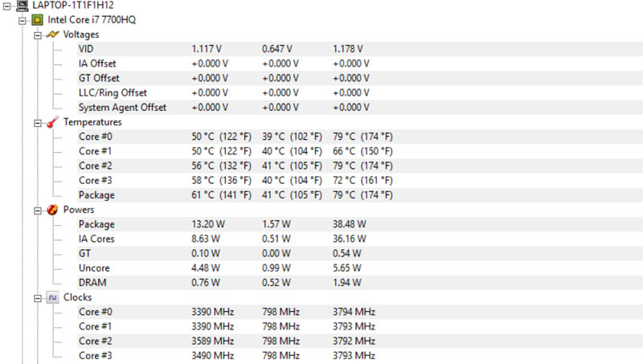The width and height of the screenshot is (643, 364).
Task: Click the laptop computer icon beside LAPTOP-1T1F1H12
Action: [x=23, y=6]
